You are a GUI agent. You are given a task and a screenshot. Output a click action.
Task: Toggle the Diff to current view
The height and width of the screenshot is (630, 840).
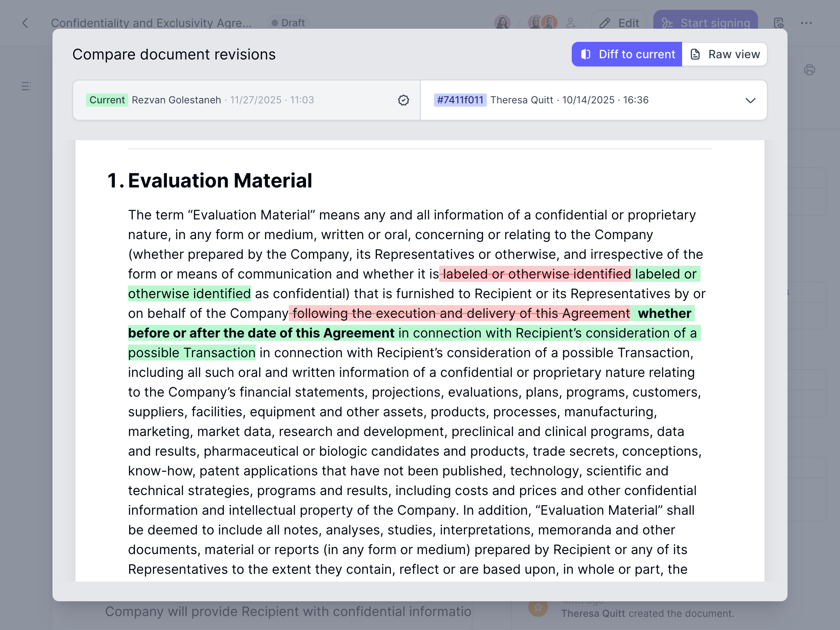626,54
